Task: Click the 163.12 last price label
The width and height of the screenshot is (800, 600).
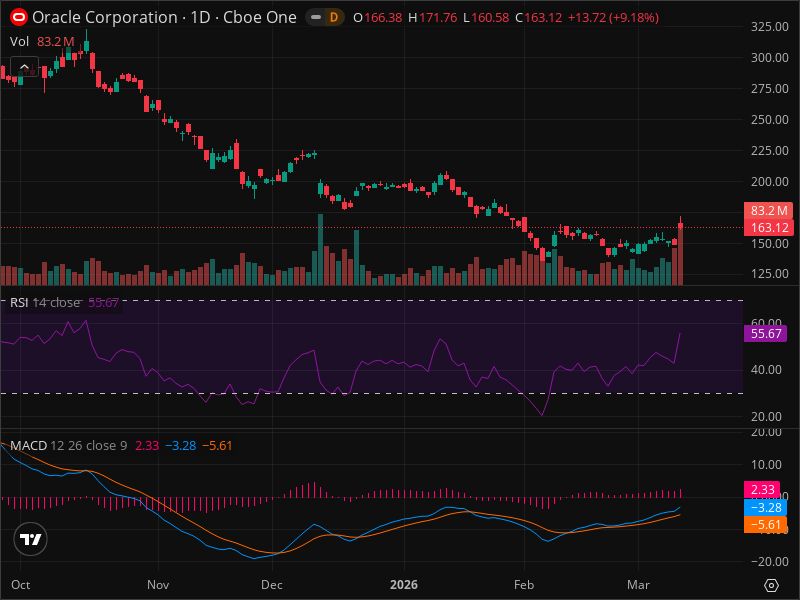Action: pos(769,228)
